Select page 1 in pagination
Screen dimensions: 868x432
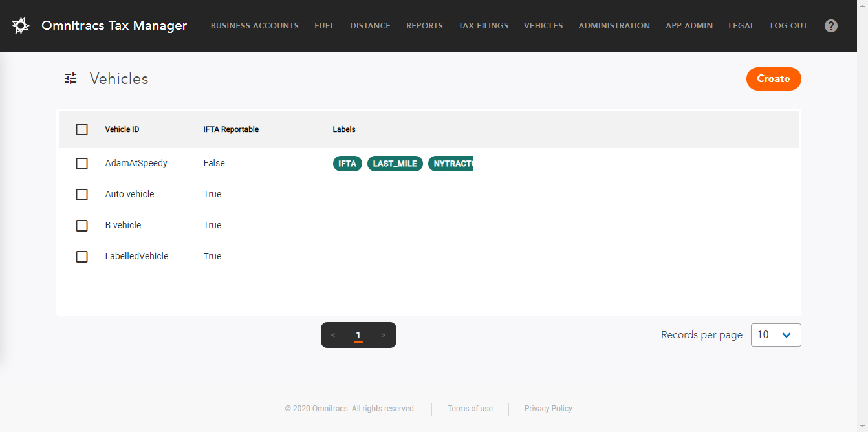click(358, 335)
